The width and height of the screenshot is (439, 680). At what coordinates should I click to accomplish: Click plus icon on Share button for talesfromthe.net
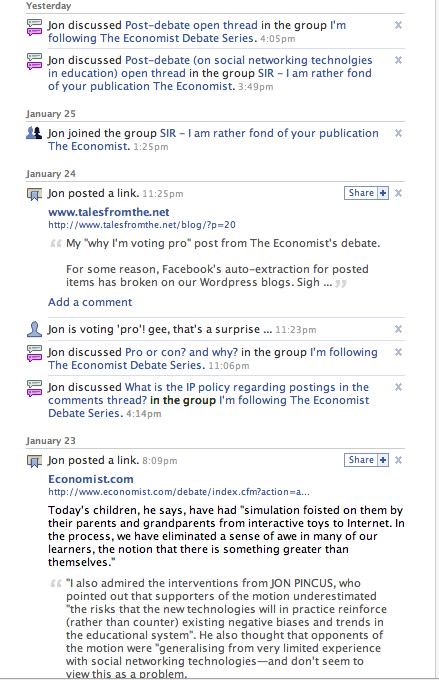[x=383, y=193]
